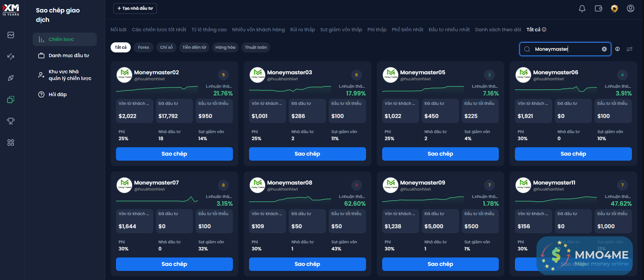Copy the Moneymaster09 strategy with Sao chép
Screen dimensions: 644x280
click(440, 264)
